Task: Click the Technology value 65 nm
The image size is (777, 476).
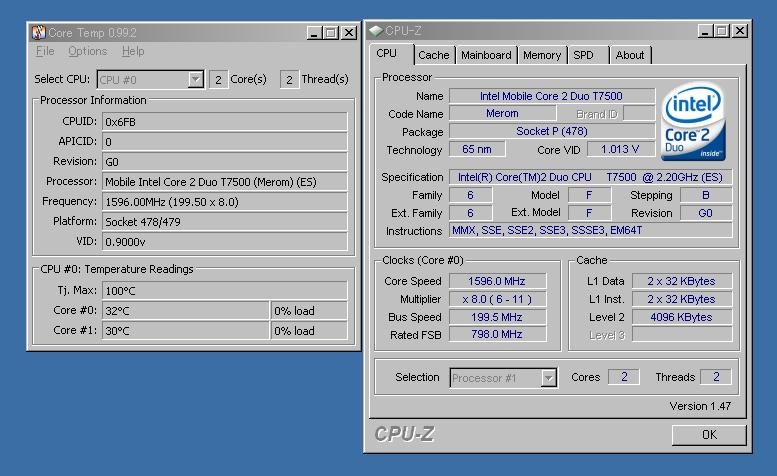Action: pyautogui.click(x=477, y=149)
